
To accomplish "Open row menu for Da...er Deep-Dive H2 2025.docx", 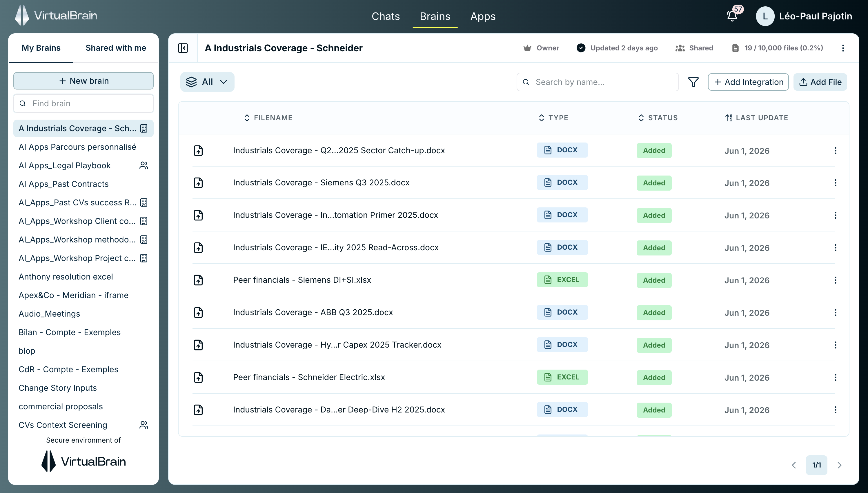I will tap(835, 410).
